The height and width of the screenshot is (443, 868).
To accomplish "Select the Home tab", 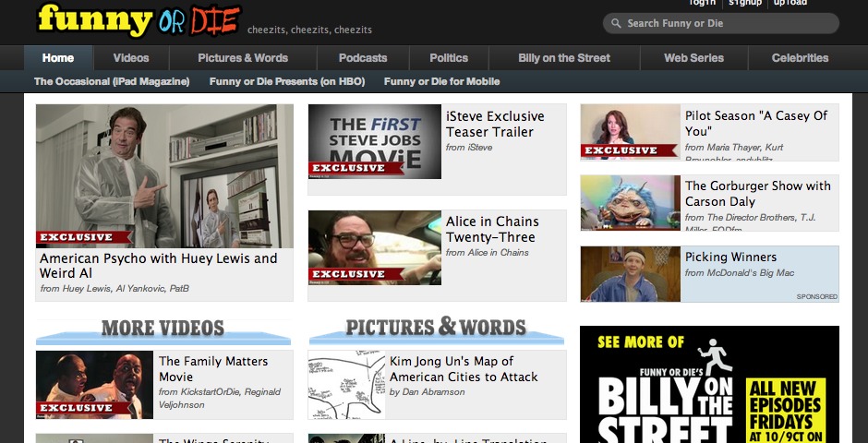I will pyautogui.click(x=58, y=57).
